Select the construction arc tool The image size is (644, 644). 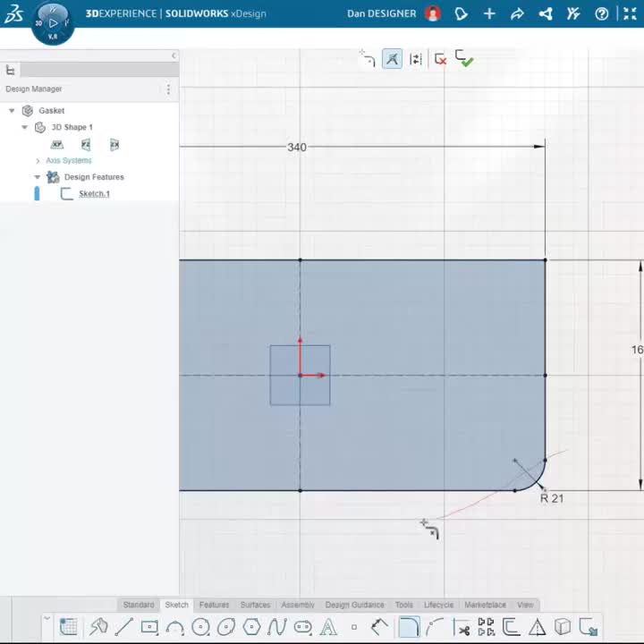pyautogui.click(x=435, y=627)
